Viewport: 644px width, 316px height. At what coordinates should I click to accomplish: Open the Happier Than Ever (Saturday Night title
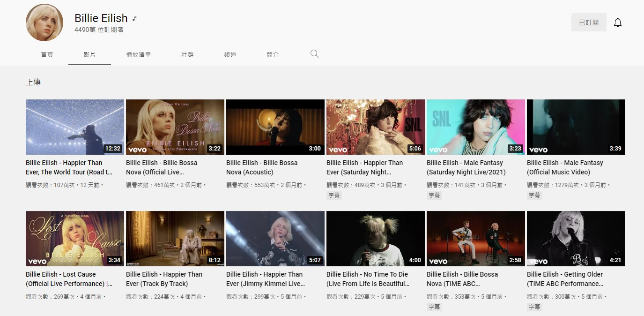coord(364,167)
